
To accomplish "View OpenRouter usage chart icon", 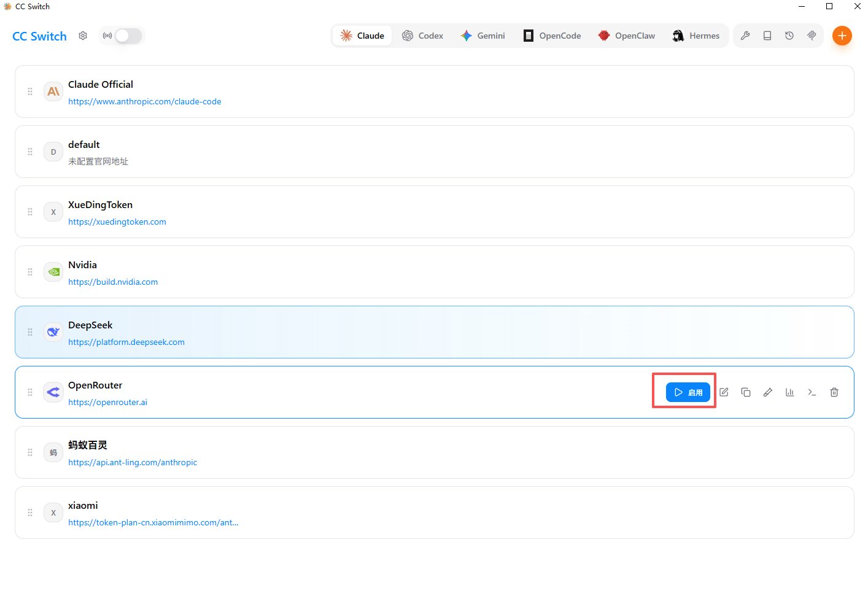I will 790,392.
